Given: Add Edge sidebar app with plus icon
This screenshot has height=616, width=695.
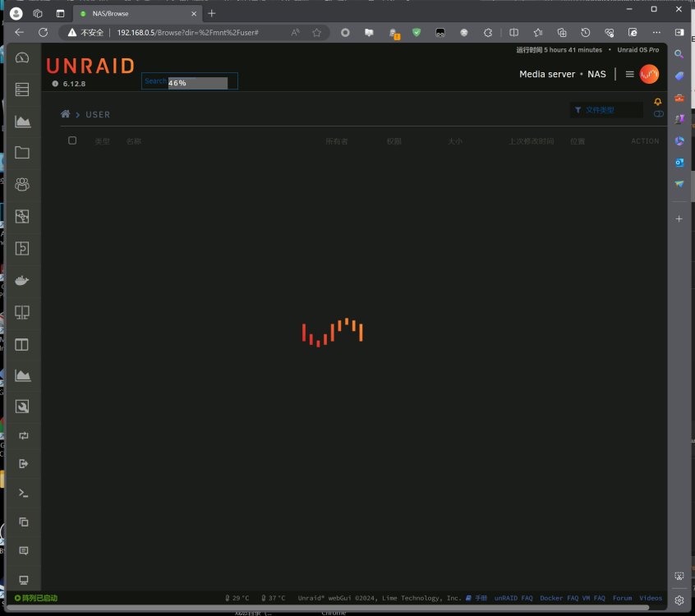Looking at the screenshot, I should [x=679, y=219].
